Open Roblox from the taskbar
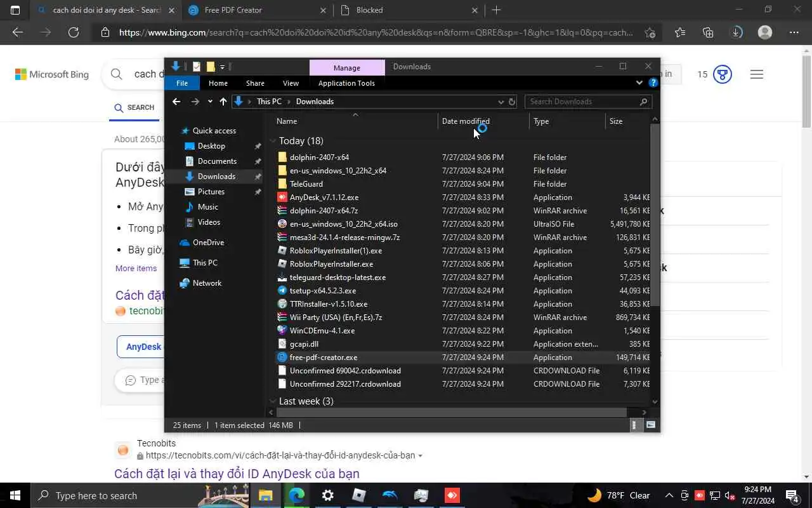The image size is (812, 508). [x=359, y=495]
